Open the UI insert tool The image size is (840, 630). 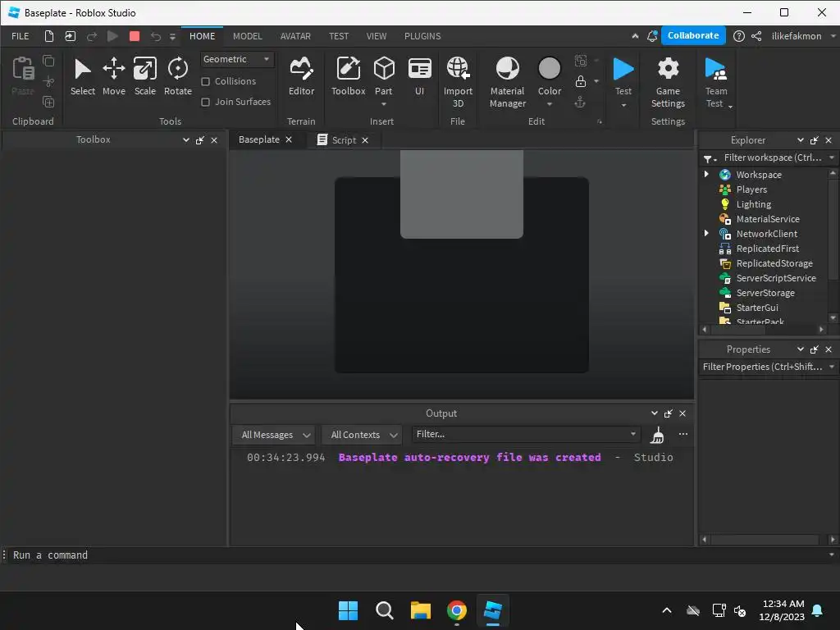coord(419,77)
